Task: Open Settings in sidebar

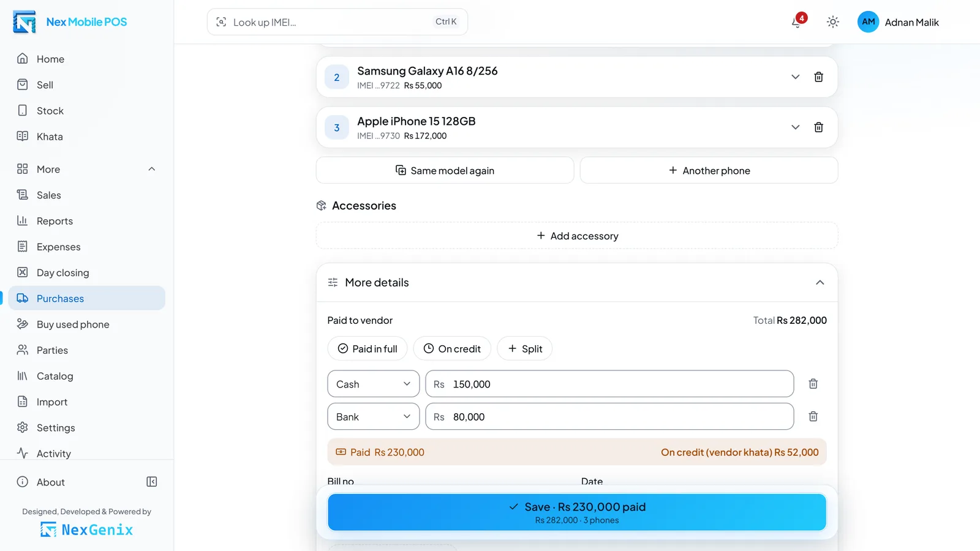Action: (87, 427)
